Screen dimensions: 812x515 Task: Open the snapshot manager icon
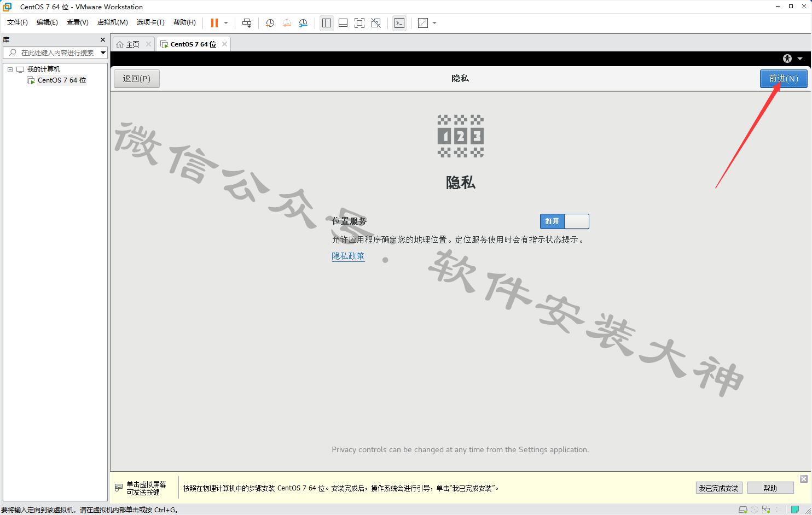pos(303,23)
